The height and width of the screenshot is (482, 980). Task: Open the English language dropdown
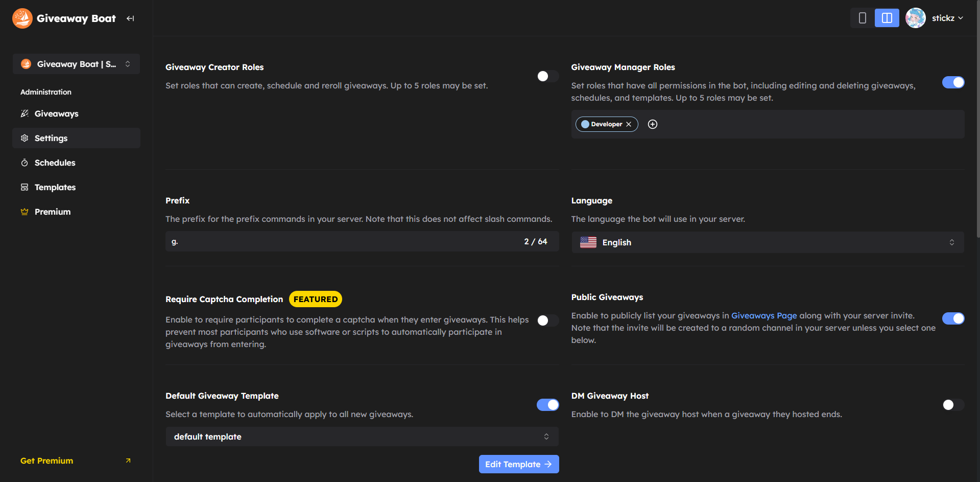(x=768, y=242)
